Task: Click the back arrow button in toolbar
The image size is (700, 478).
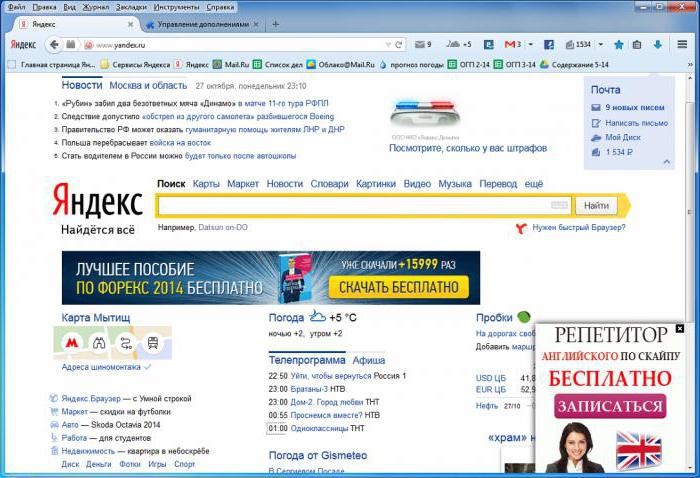Action: 54,45
